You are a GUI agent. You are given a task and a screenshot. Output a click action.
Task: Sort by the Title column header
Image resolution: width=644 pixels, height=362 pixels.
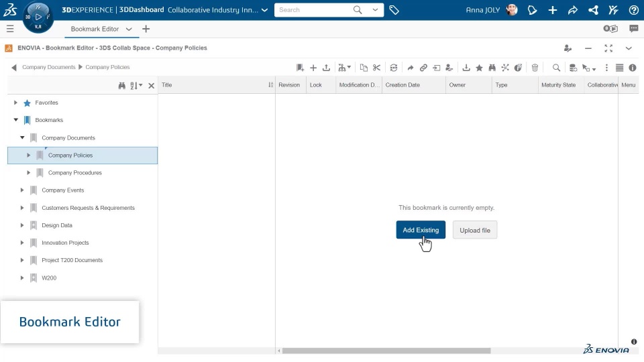[217, 85]
